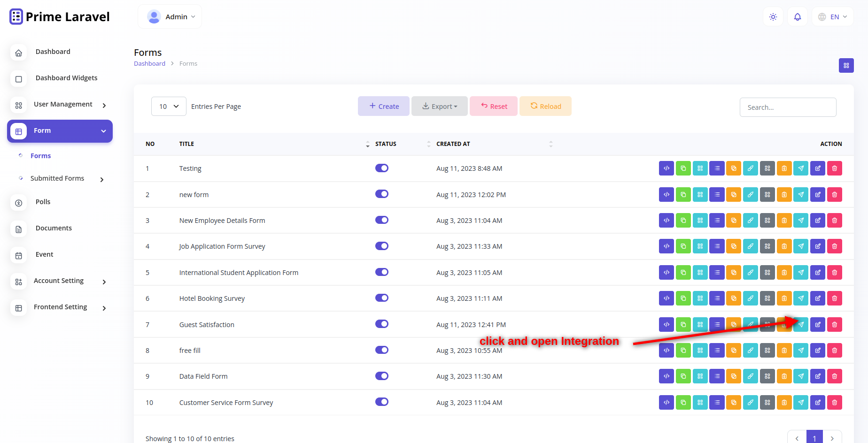868x443 pixels.
Task: Delete the International Student Application Form
Action: (835, 273)
